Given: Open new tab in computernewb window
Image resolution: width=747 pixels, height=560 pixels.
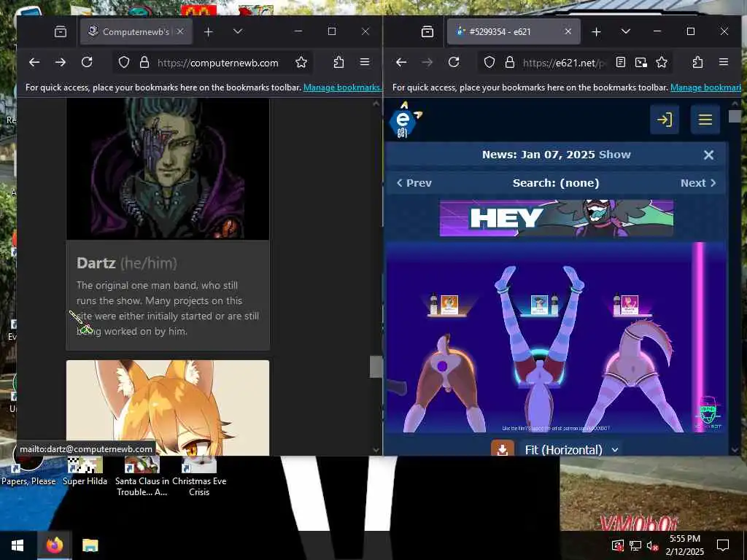Looking at the screenshot, I should pyautogui.click(x=208, y=32).
